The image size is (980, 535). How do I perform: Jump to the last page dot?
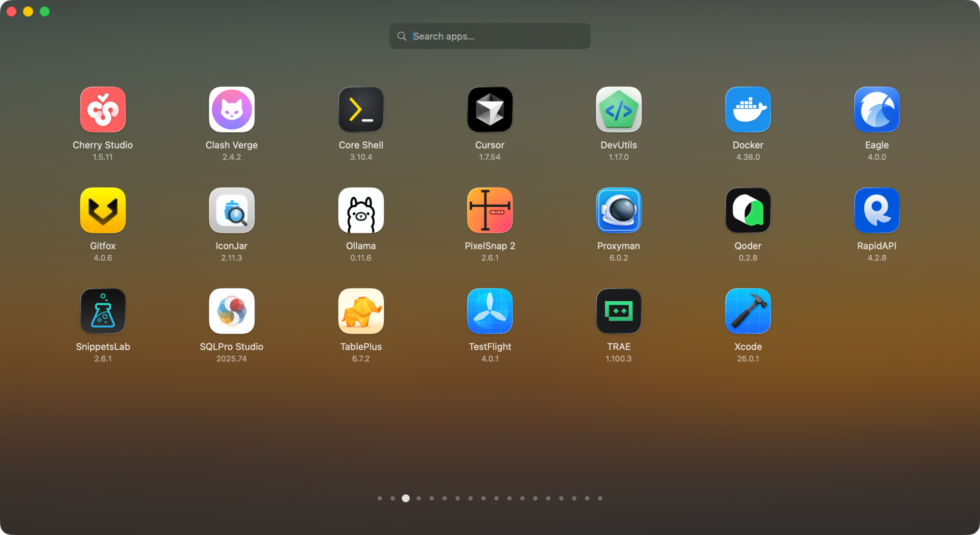[600, 498]
